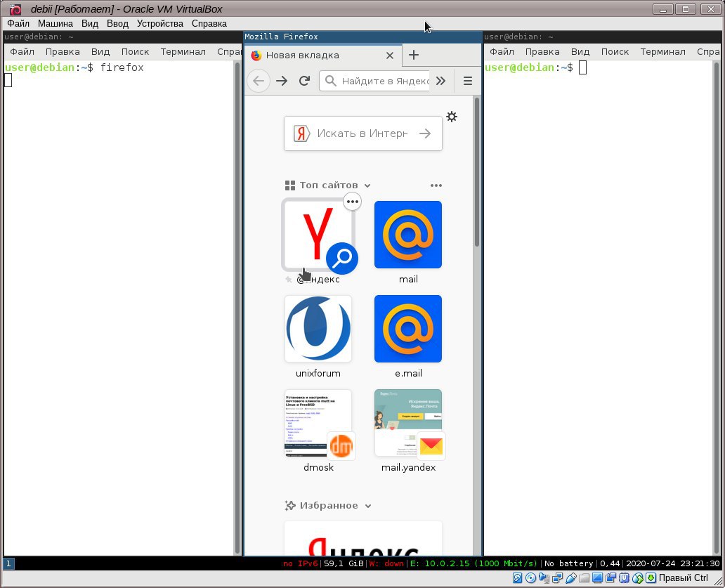Open Вид menu in left terminal
The height and width of the screenshot is (588, 725).
coord(100,52)
